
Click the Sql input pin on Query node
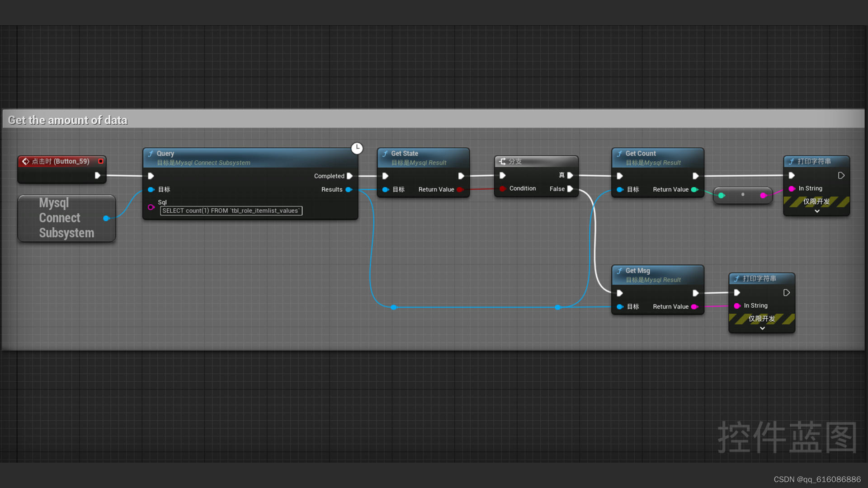coord(151,207)
